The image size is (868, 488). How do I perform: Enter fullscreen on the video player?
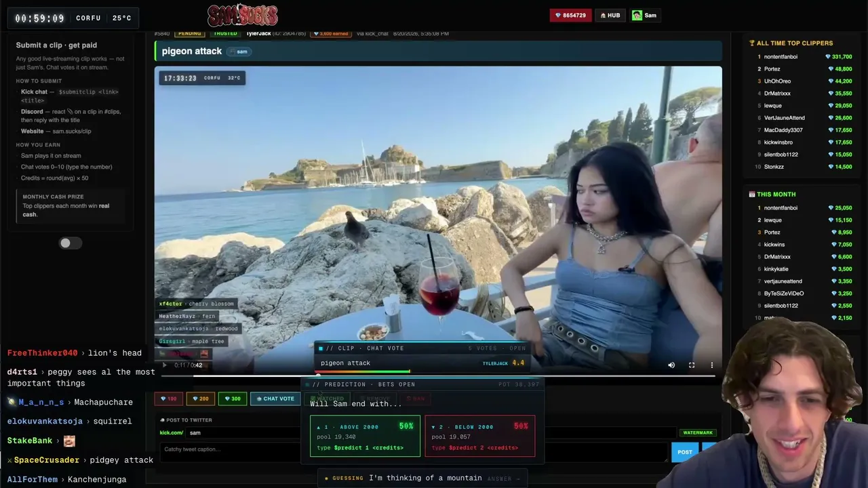[692, 365]
